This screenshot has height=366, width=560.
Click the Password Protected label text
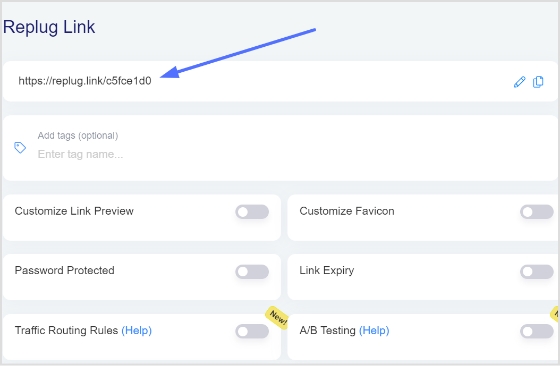[x=64, y=270]
